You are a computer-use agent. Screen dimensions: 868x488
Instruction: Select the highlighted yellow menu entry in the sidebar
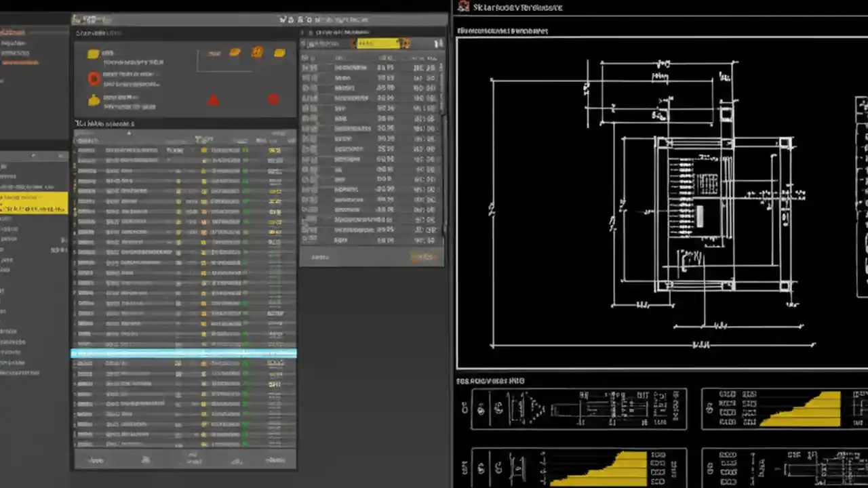[x=33, y=203]
